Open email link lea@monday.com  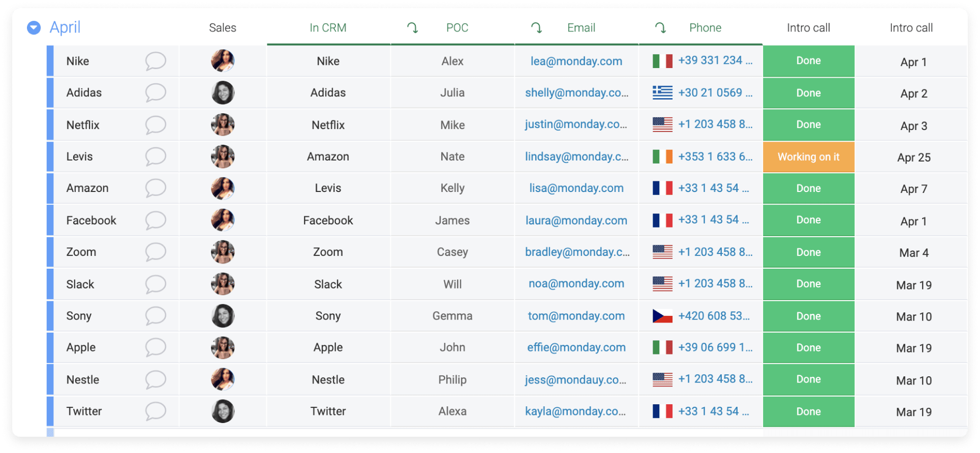(x=576, y=61)
